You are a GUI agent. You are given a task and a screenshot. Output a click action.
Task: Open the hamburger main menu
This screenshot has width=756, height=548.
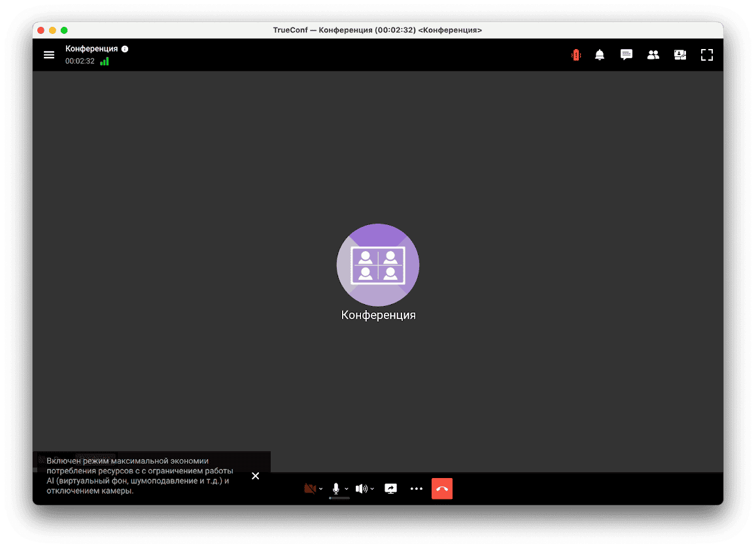click(x=48, y=55)
